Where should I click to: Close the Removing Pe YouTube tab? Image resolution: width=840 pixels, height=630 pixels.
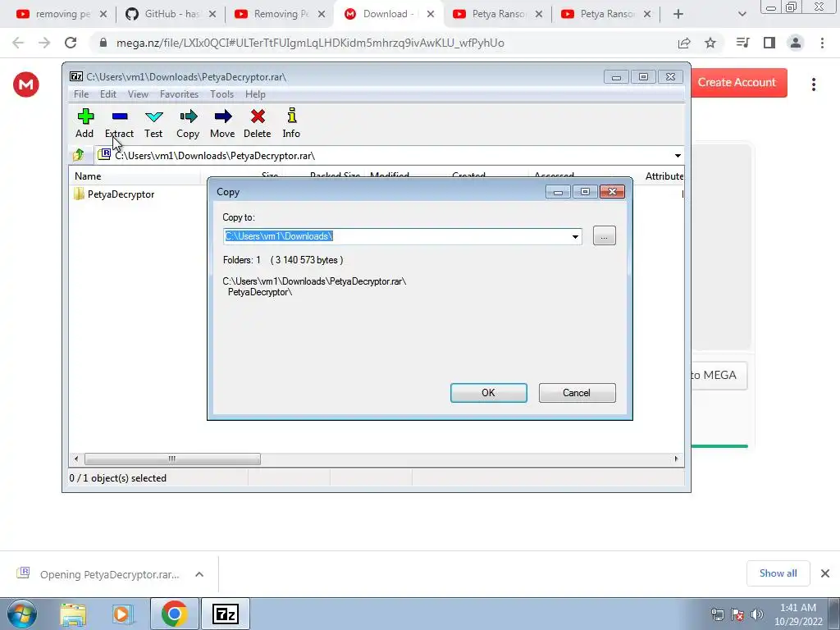322,14
